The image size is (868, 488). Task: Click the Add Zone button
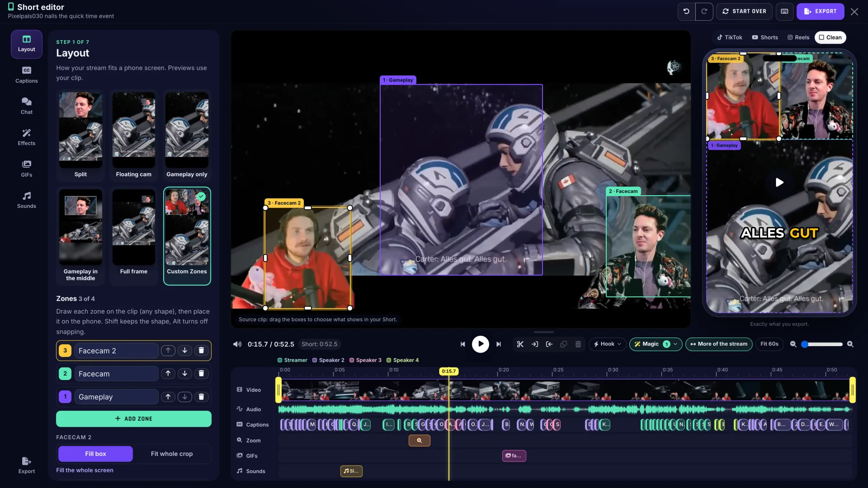(x=134, y=419)
